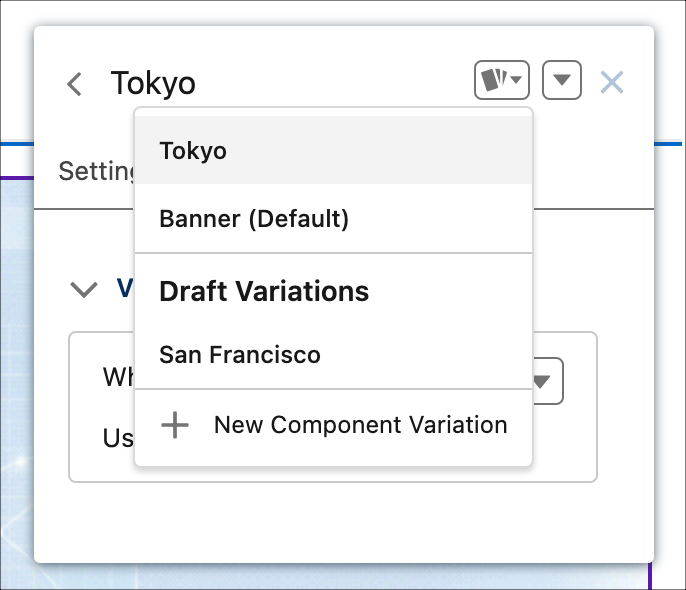
Task: Collapse the section using the chevron expander
Action: pyautogui.click(x=84, y=290)
